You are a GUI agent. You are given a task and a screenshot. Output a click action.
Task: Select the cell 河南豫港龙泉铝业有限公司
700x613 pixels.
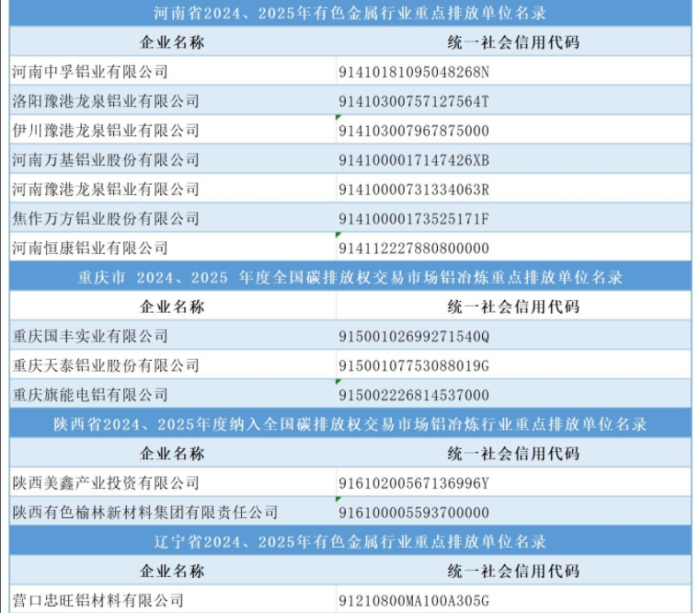172,189
